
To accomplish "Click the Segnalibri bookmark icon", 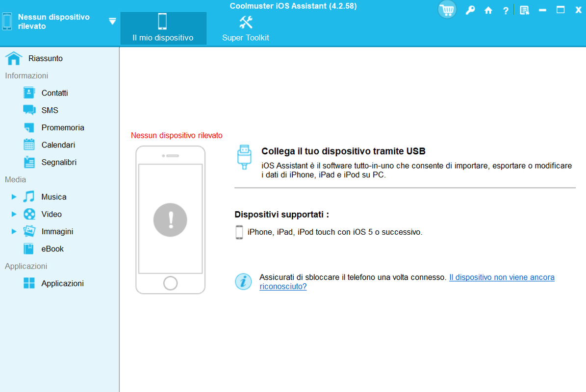I will (29, 162).
